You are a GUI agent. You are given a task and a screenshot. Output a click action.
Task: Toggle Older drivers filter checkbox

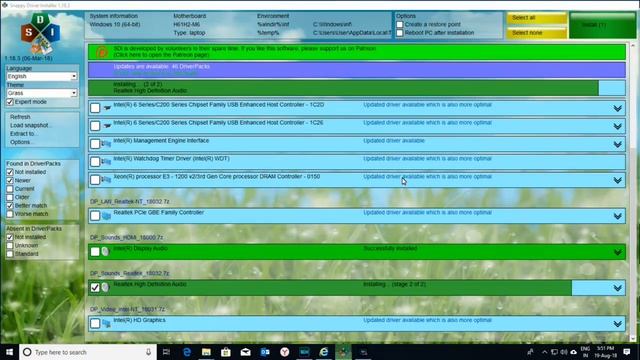pos(10,197)
